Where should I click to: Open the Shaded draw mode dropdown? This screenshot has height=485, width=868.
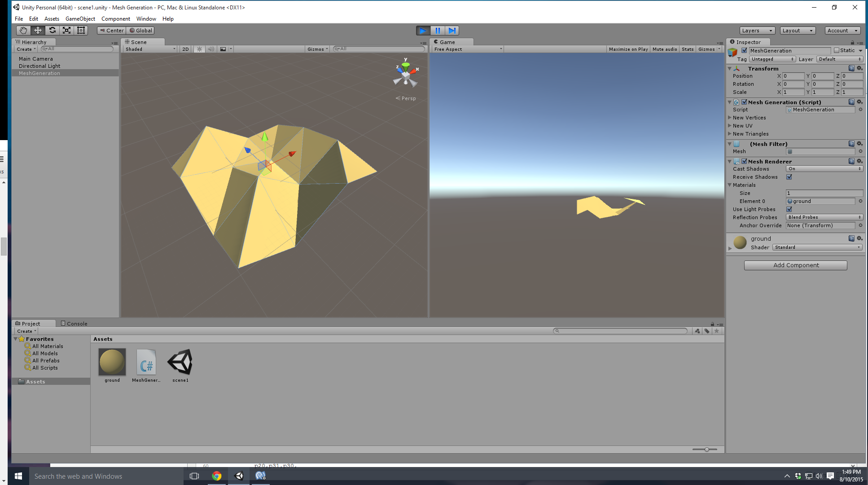[x=150, y=49]
